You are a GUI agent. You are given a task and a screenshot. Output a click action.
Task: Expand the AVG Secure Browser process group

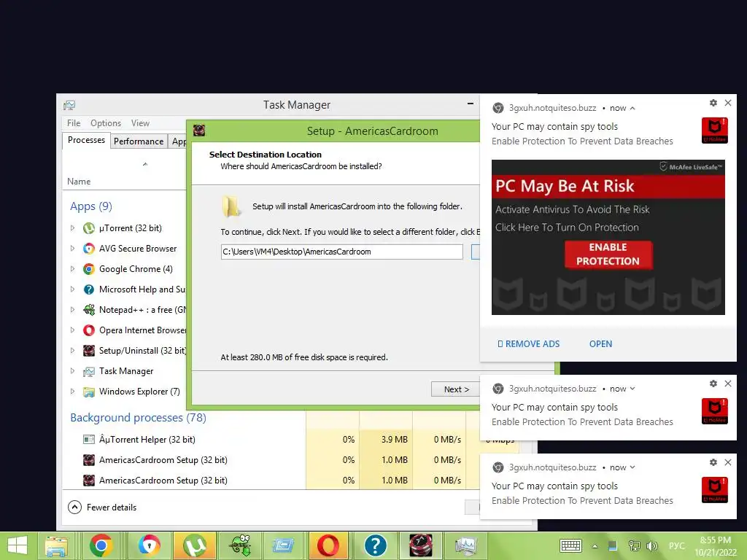pos(72,249)
